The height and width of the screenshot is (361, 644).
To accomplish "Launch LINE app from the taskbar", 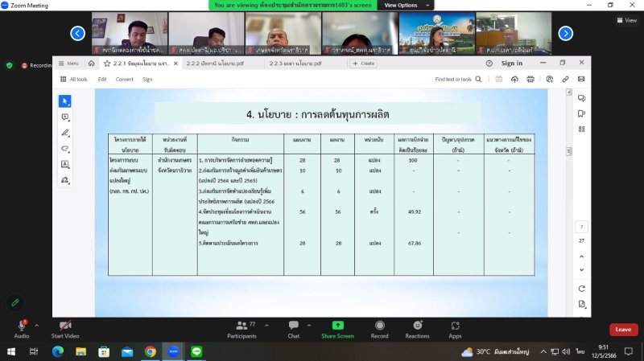I will tap(196, 351).
